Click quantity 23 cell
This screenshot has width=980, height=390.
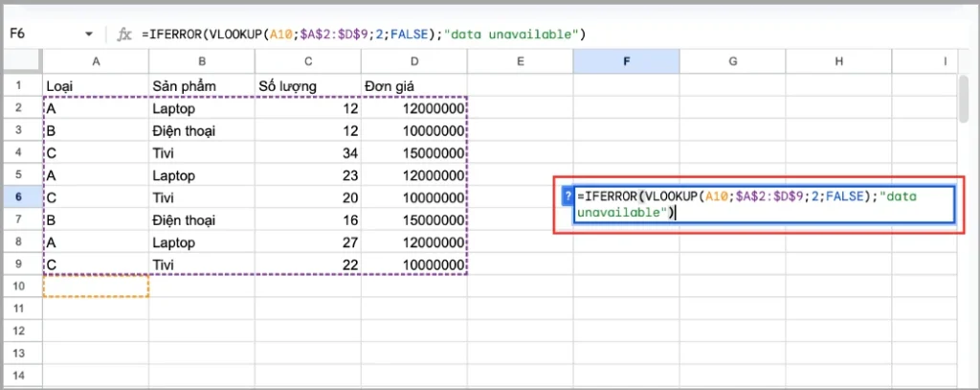pyautogui.click(x=308, y=175)
